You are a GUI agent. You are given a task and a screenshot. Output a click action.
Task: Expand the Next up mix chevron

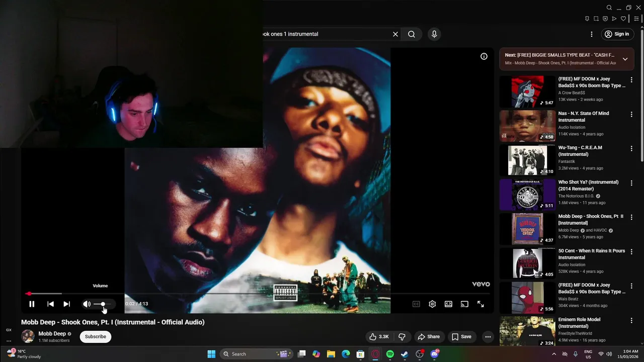pos(625,59)
